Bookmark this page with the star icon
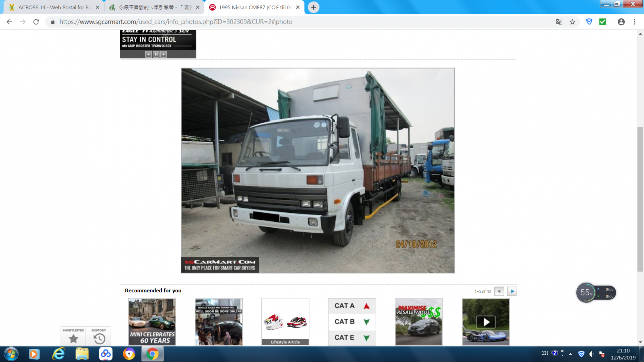644x362 pixels. [572, 22]
